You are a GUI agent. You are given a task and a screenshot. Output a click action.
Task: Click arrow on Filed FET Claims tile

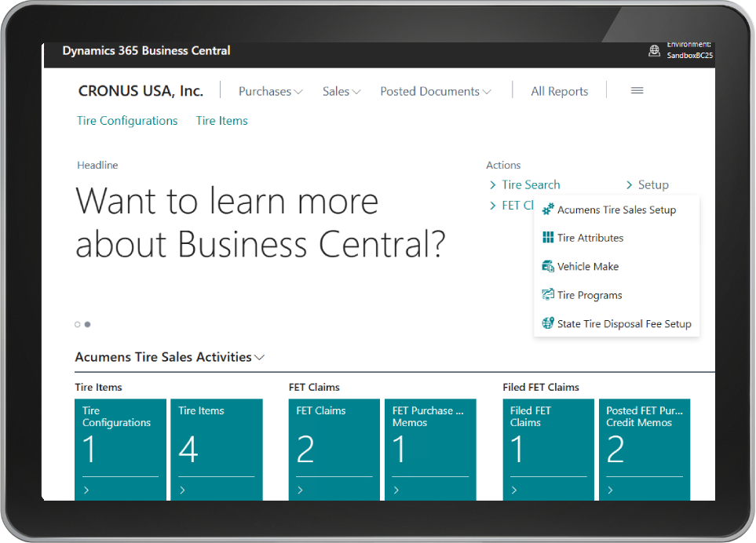[x=514, y=490]
